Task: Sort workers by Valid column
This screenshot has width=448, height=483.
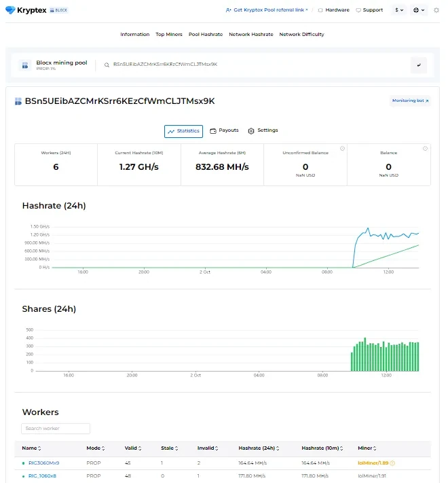Action: point(132,448)
